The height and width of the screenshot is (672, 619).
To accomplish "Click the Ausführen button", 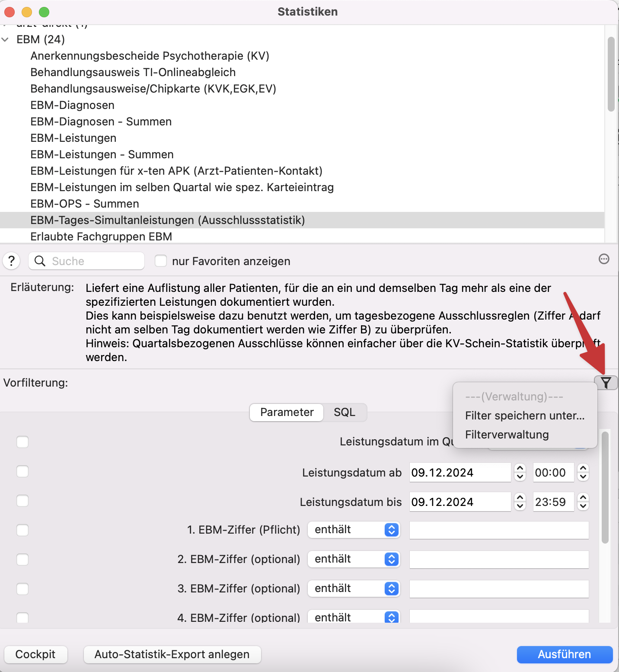I will 565,654.
